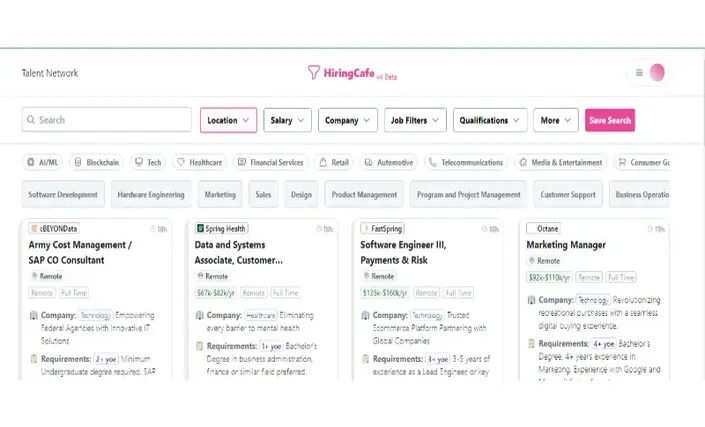
Task: Click the Automotive truck icon
Action: 368,162
